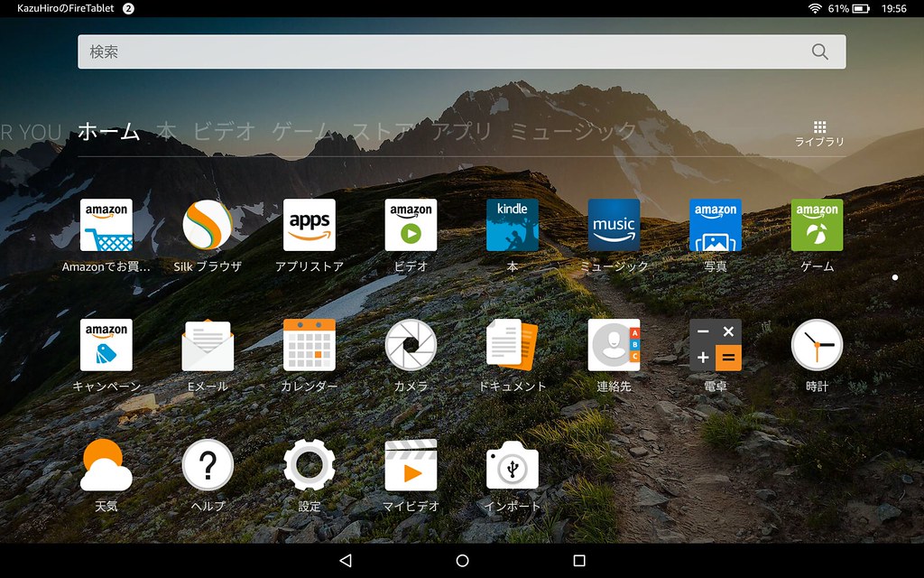The height and width of the screenshot is (578, 924).
Task: Open the E-mail app
Action: coord(208,345)
